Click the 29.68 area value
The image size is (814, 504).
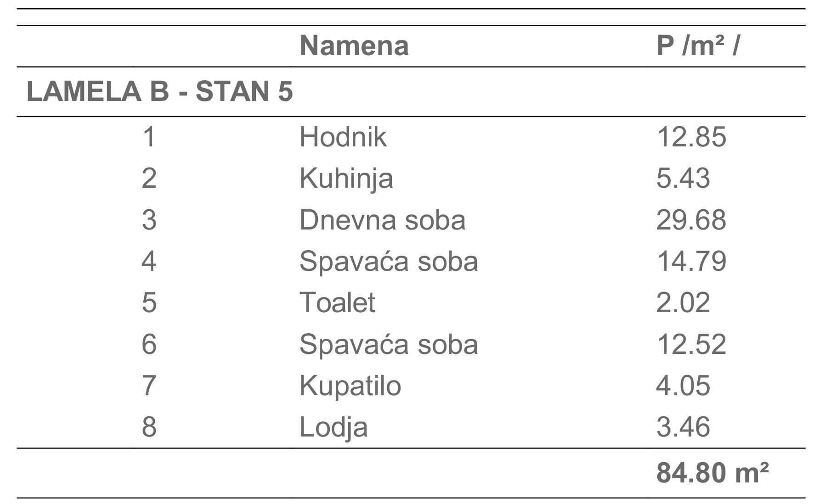tap(691, 219)
